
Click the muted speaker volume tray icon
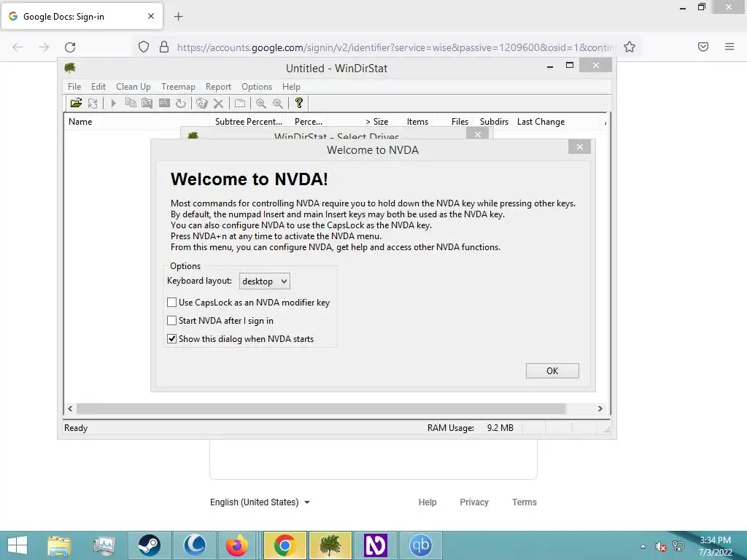point(660,546)
